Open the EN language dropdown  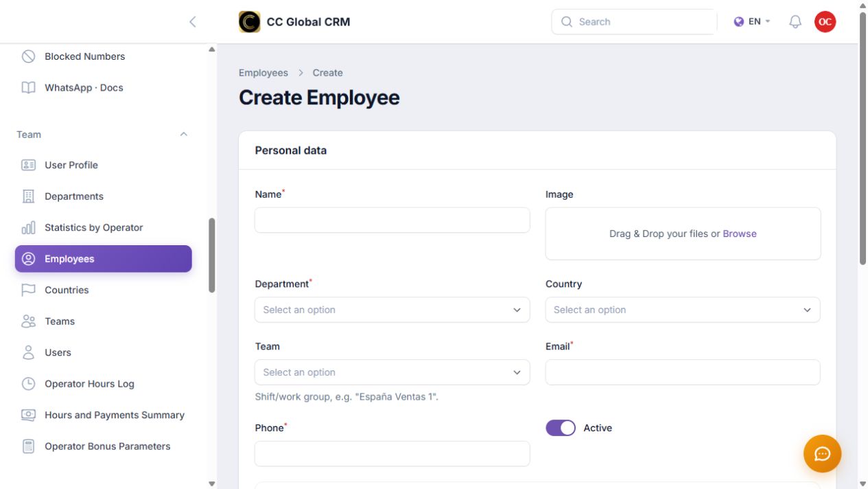(x=752, y=22)
